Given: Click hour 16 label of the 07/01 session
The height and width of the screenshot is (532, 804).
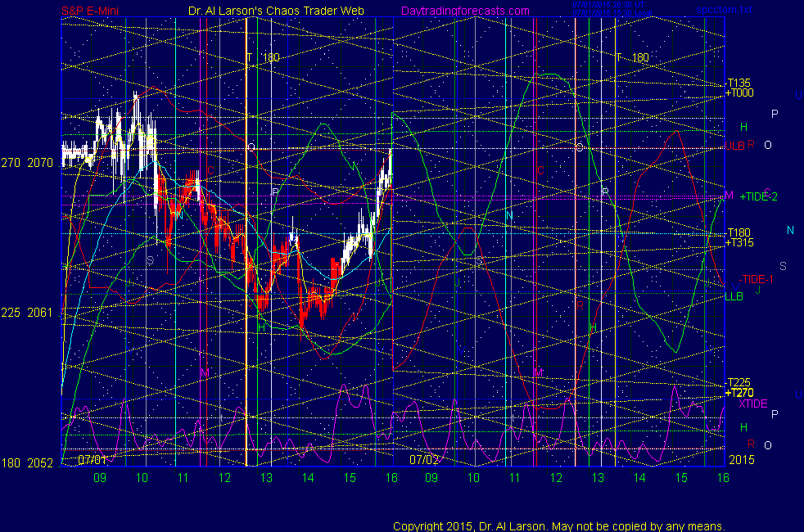Looking at the screenshot, I should tap(391, 478).
